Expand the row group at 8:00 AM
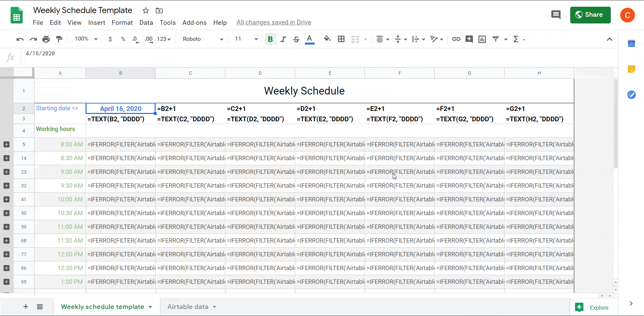644x316 pixels. 6,144
